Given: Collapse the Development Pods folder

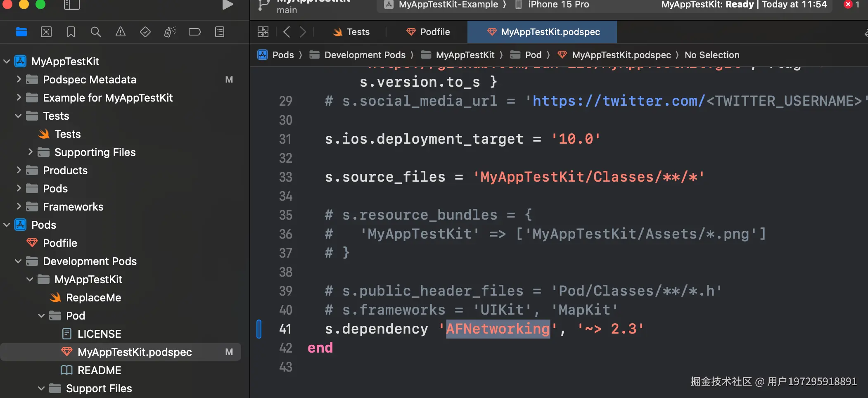Looking at the screenshot, I should coord(18,261).
